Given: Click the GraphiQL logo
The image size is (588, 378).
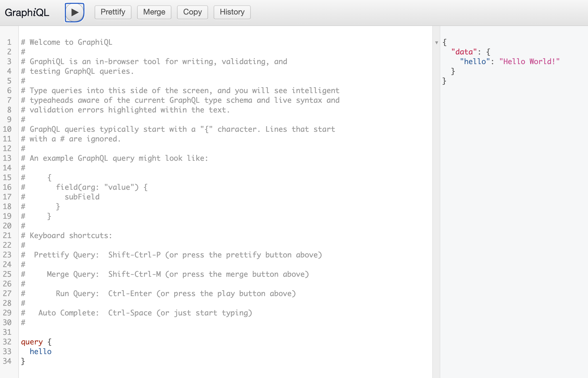Looking at the screenshot, I should (x=26, y=12).
